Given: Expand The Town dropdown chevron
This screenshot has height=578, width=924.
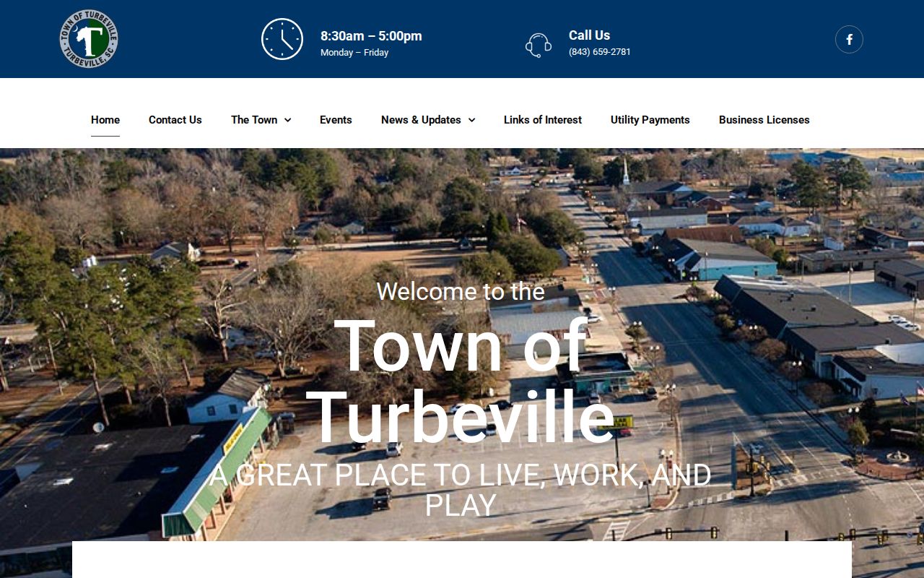Looking at the screenshot, I should click(287, 120).
